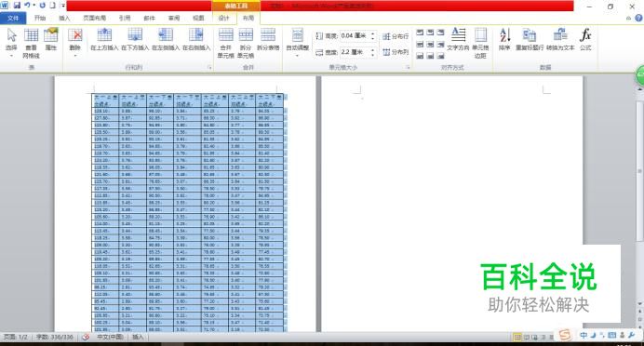
Task: Click the column width field showing 2.2 厘米
Action: point(355,52)
